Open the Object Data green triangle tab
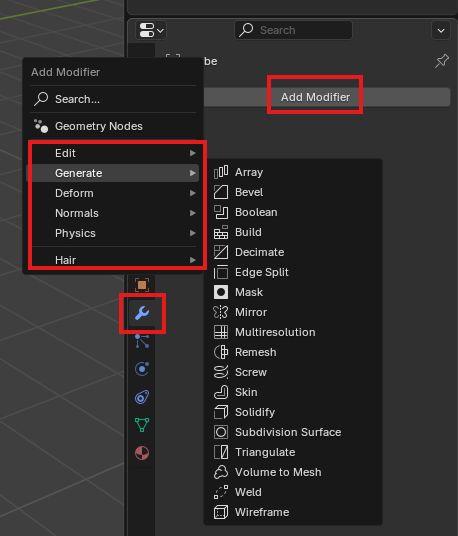Screen dimensions: 458x536 pyautogui.click(x=142, y=425)
